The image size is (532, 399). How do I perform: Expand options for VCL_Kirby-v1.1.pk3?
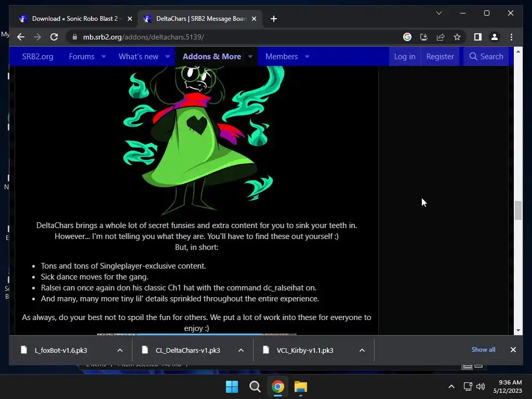(362, 350)
